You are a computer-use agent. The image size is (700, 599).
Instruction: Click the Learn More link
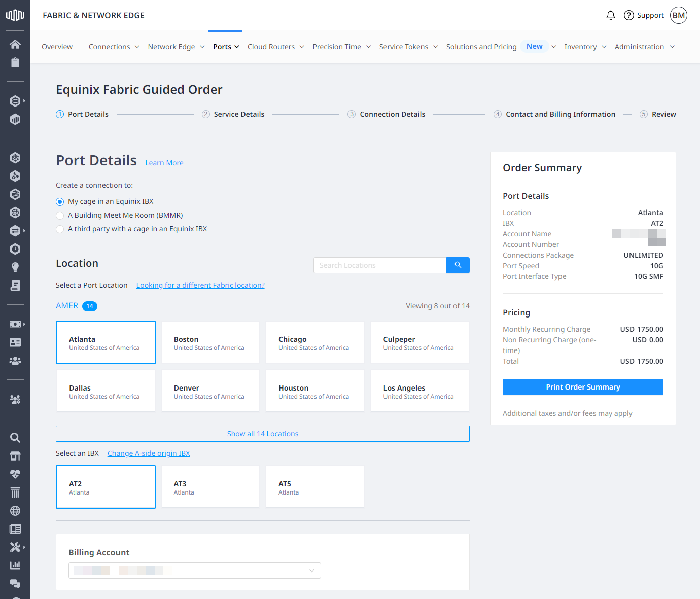click(x=164, y=163)
